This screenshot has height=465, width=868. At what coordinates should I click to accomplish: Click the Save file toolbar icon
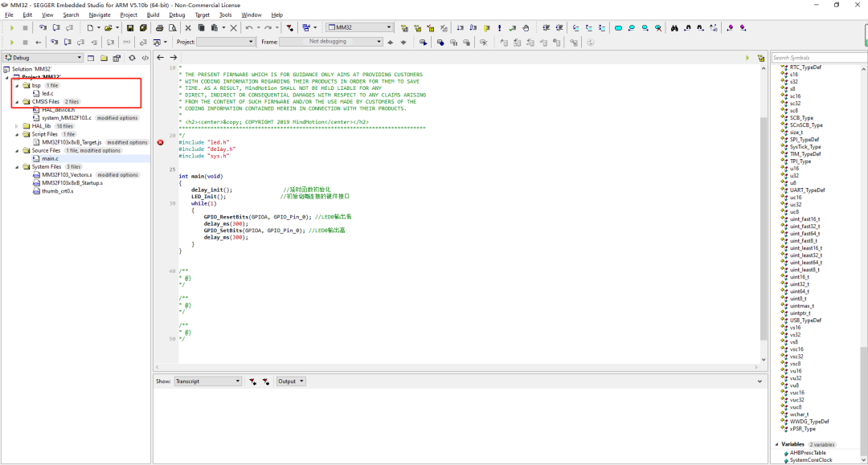pyautogui.click(x=130, y=27)
